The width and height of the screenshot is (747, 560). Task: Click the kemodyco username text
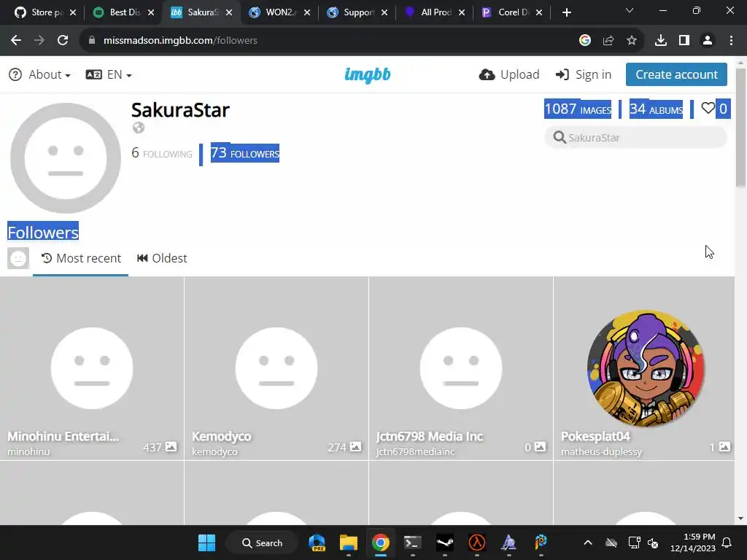click(x=214, y=451)
